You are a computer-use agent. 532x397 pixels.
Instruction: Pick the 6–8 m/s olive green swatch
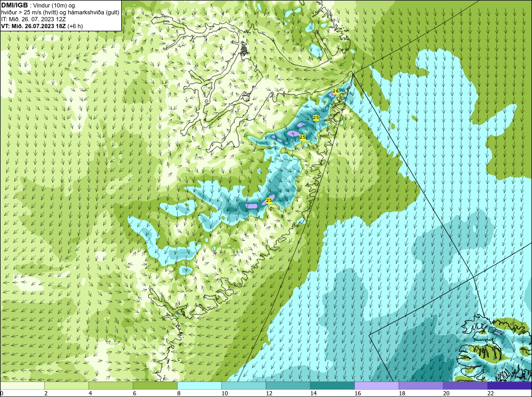pos(155,386)
